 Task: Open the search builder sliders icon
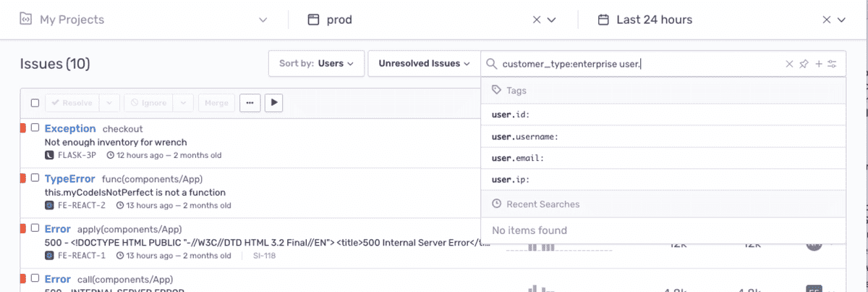833,64
